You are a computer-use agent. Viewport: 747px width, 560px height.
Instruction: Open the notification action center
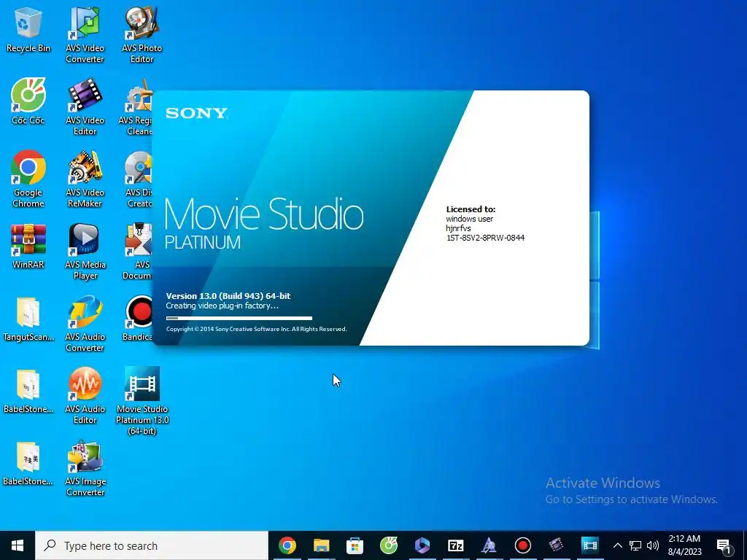724,545
